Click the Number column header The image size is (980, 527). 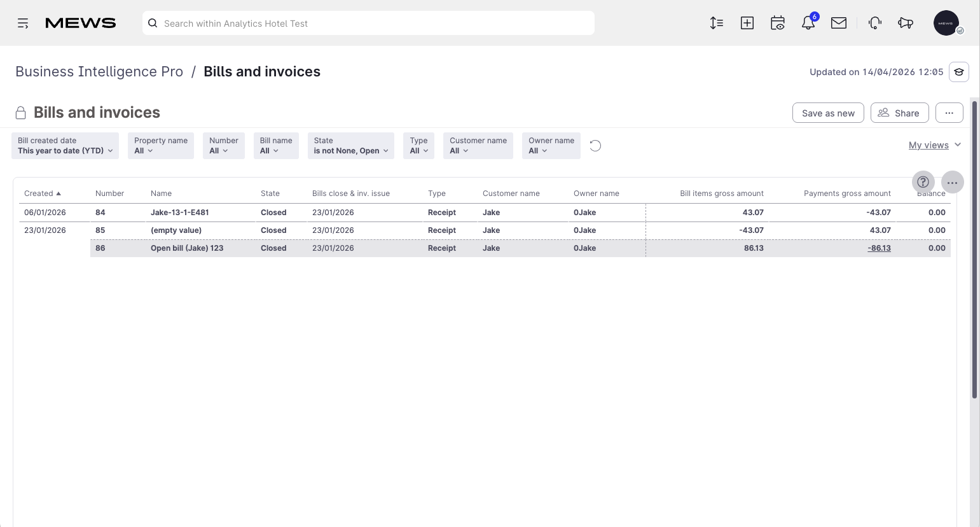click(109, 193)
